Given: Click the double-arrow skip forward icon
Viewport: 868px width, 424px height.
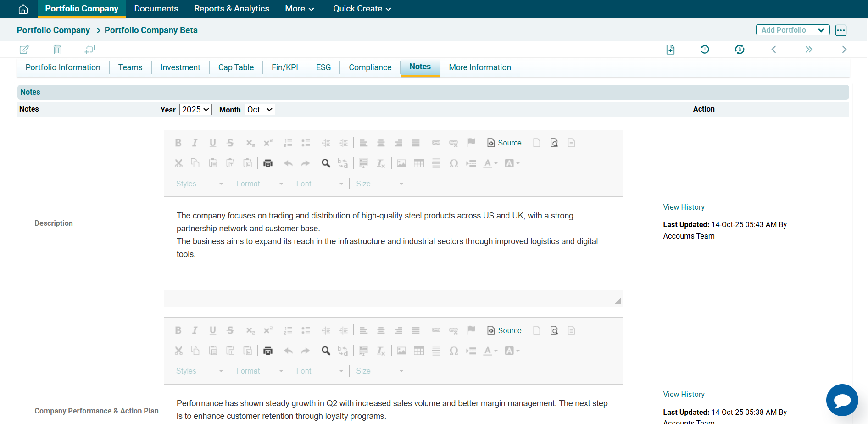Looking at the screenshot, I should pyautogui.click(x=809, y=49).
